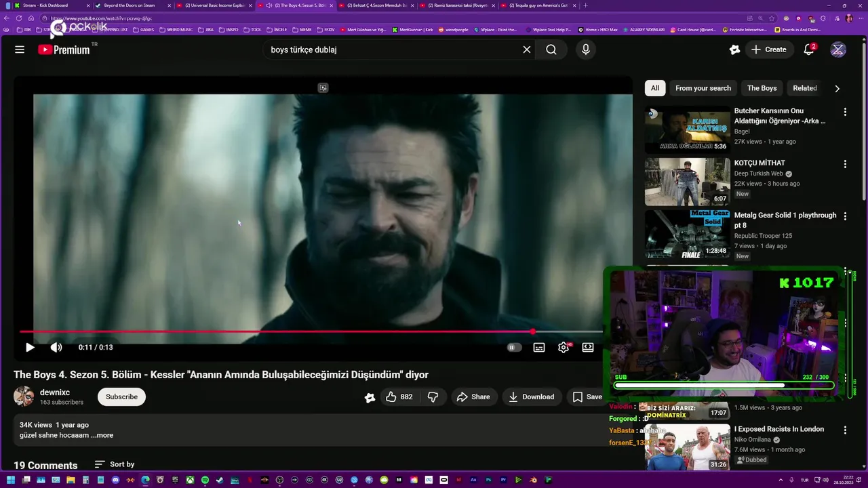Share this video
Image resolution: width=868 pixels, height=488 pixels.
click(473, 397)
